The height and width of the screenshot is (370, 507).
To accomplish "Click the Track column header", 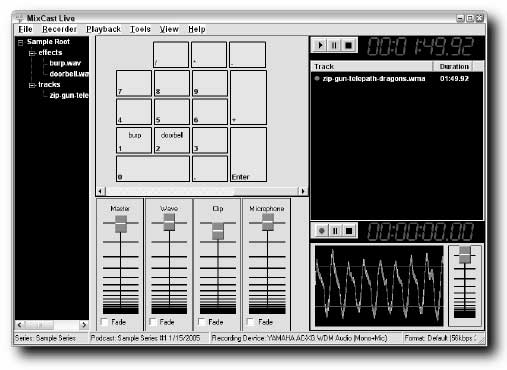I will tap(372, 66).
